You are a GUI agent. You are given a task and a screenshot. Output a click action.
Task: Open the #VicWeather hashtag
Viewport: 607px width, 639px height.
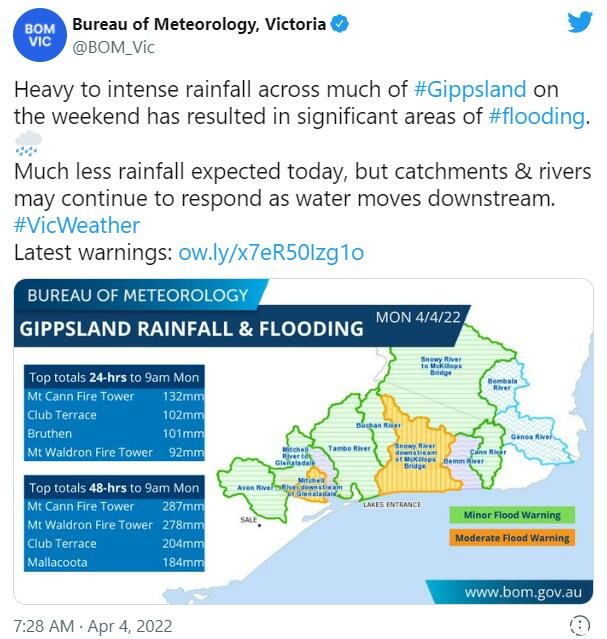pos(77,225)
